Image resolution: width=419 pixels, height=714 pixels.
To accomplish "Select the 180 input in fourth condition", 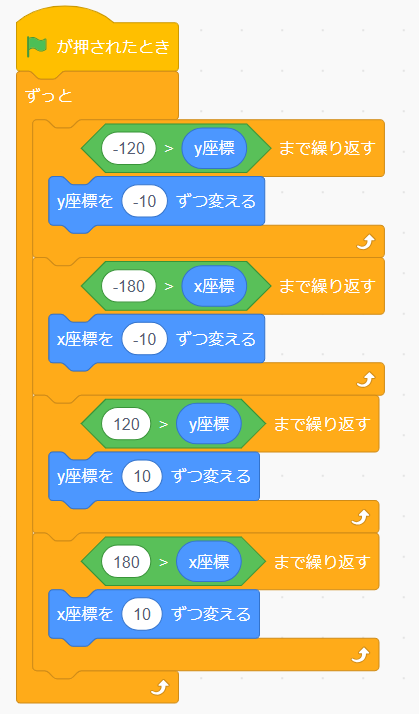I will pos(126,562).
